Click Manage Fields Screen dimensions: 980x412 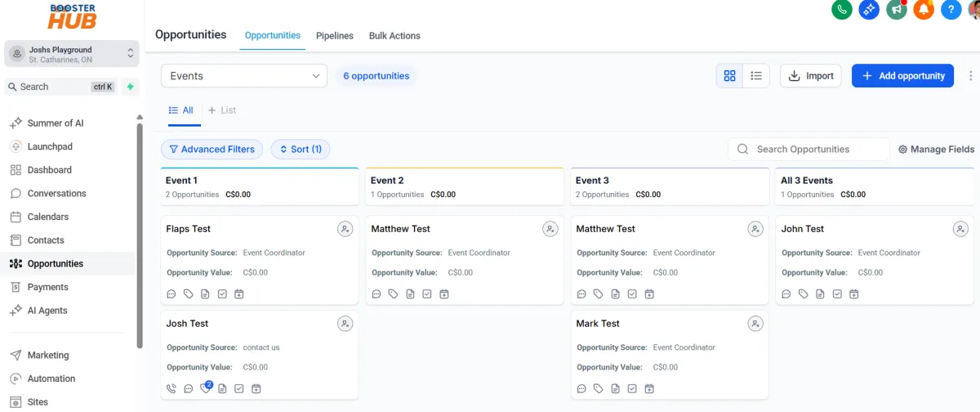936,150
